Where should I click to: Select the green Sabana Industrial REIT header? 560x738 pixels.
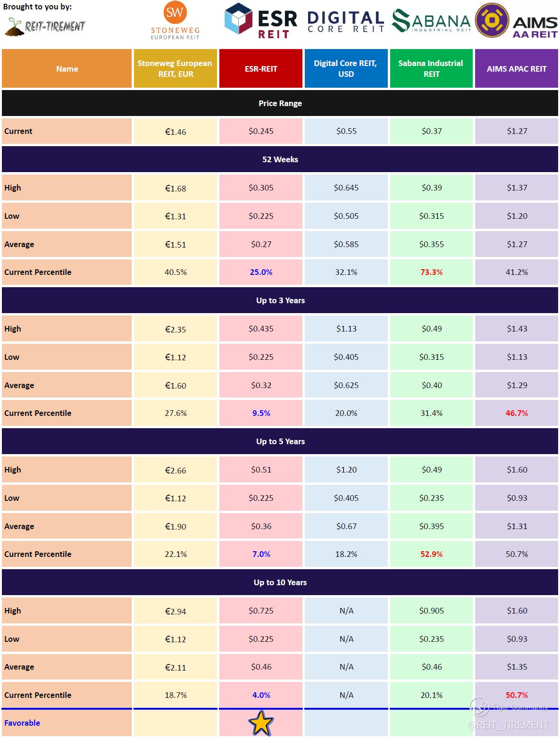(431, 69)
